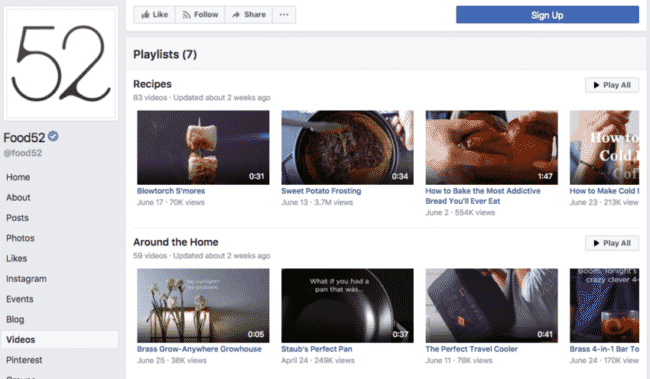
Task: Open the Staub's Perfect Pan video thumbnail
Action: (347, 306)
